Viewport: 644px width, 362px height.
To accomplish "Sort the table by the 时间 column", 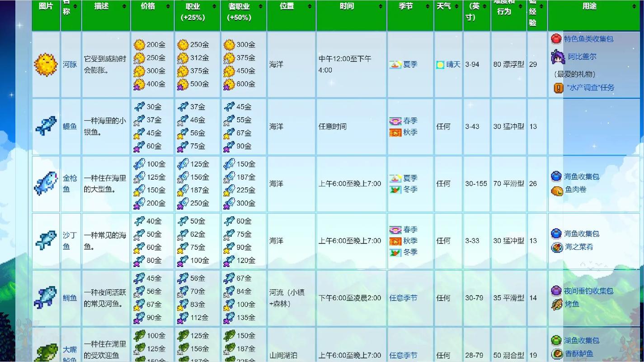I will click(351, 15).
